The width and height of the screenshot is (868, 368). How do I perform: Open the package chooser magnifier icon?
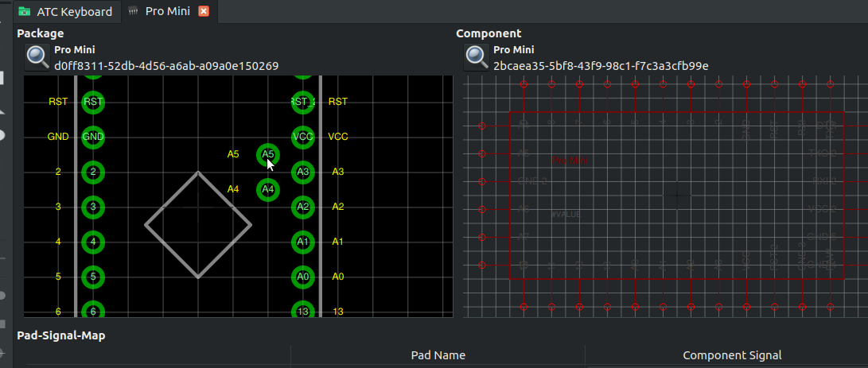pos(38,57)
